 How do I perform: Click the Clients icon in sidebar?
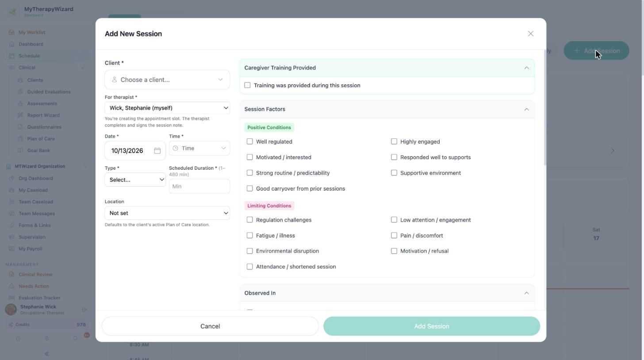(20, 80)
